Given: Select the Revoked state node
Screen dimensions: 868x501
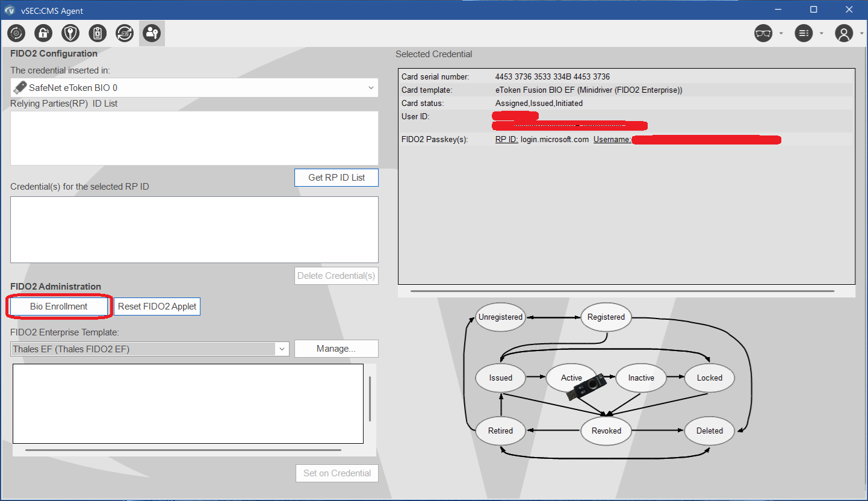Looking at the screenshot, I should 606,431.
